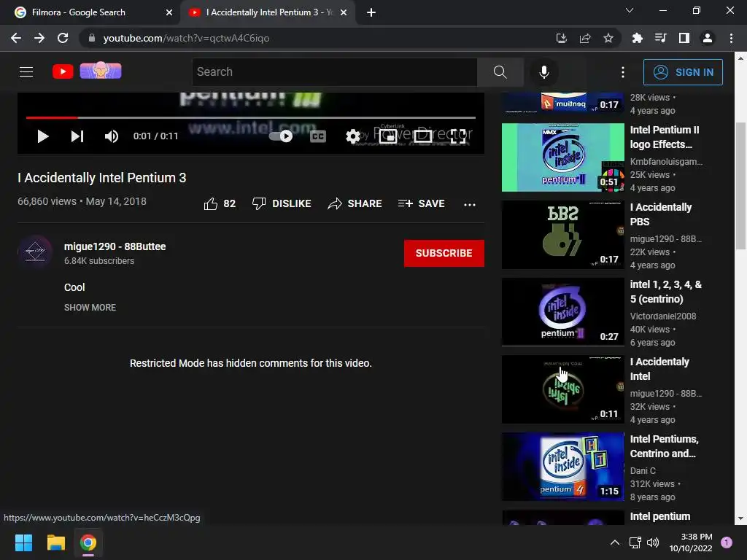
Task: Enable miniplayer mode
Action: (x=388, y=136)
